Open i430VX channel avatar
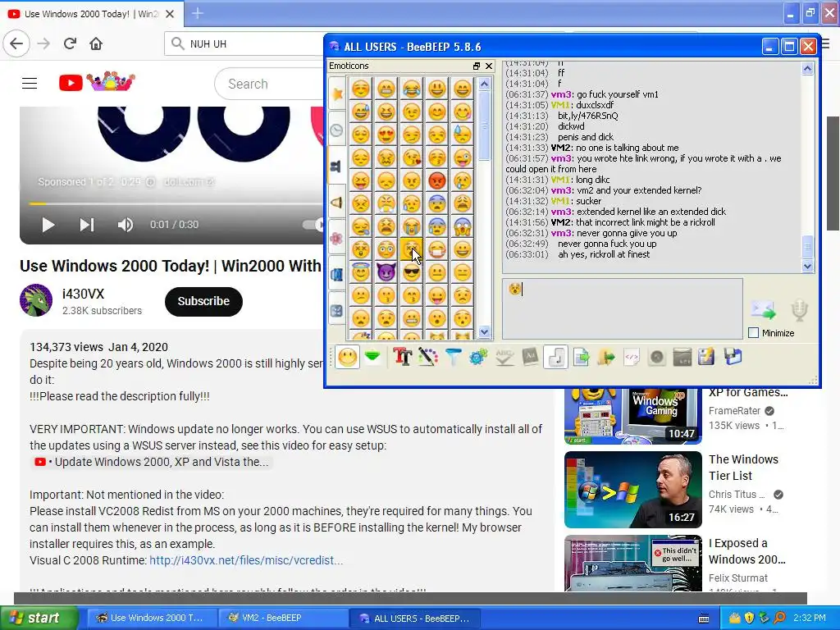The height and width of the screenshot is (630, 840). 36,300
